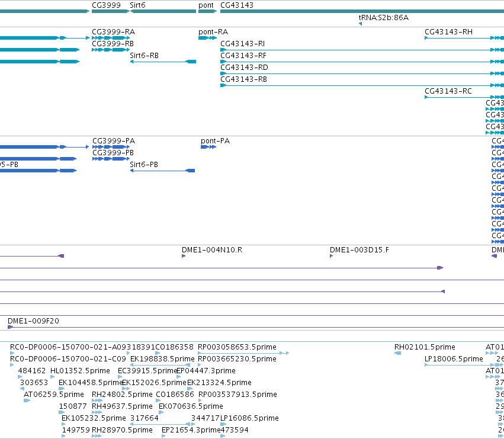Image resolution: width=504 pixels, height=439 pixels.
Task: Select the CG43143-RD transcript label
Action: [244, 68]
